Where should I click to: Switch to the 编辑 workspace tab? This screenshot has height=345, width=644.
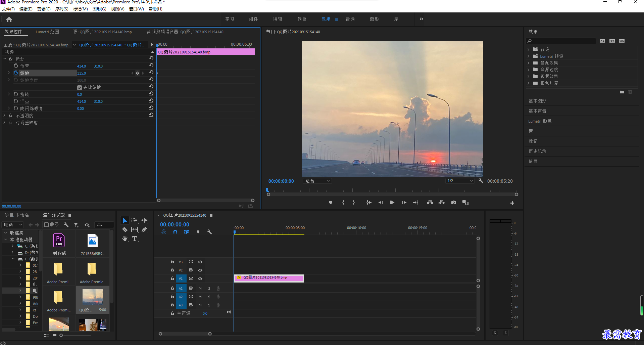pos(278,19)
